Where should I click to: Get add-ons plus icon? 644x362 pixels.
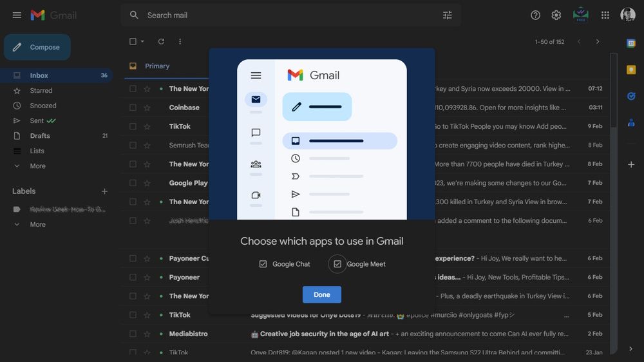point(631,164)
